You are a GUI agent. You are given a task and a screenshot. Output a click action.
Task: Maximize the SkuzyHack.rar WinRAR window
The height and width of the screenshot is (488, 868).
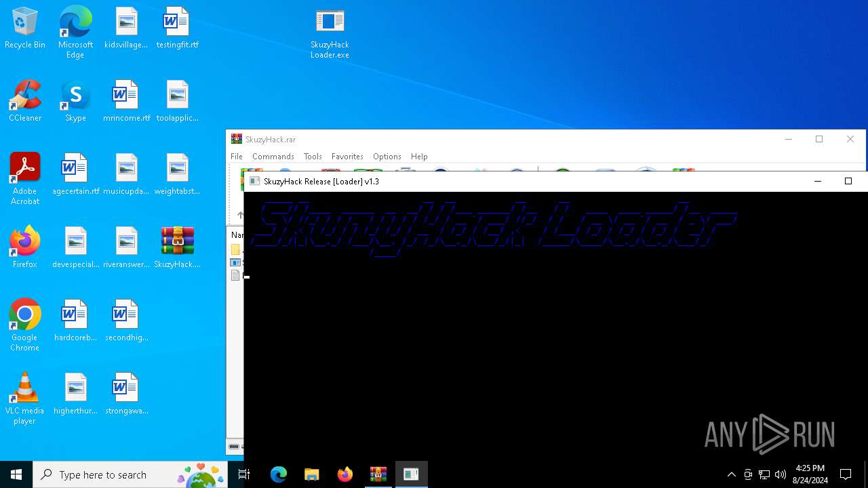819,139
